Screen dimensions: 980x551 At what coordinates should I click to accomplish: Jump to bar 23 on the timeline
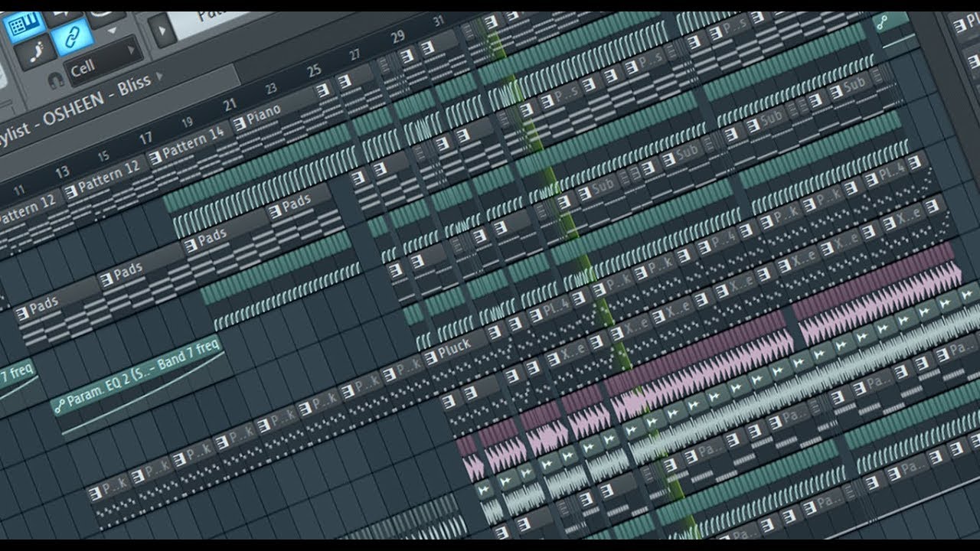coord(272,88)
